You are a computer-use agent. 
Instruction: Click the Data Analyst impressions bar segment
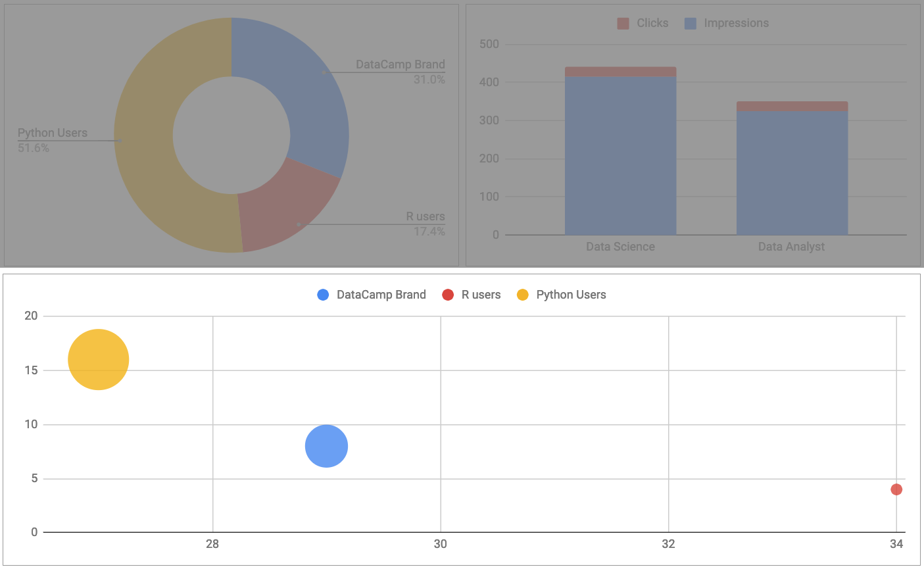point(792,173)
